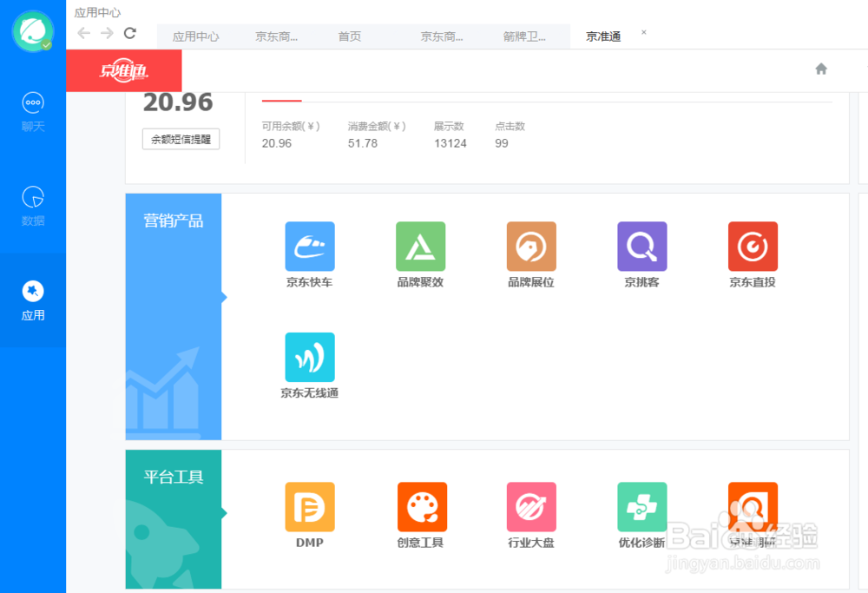
Task: Open the 优化诊断 tool icon
Action: click(641, 507)
